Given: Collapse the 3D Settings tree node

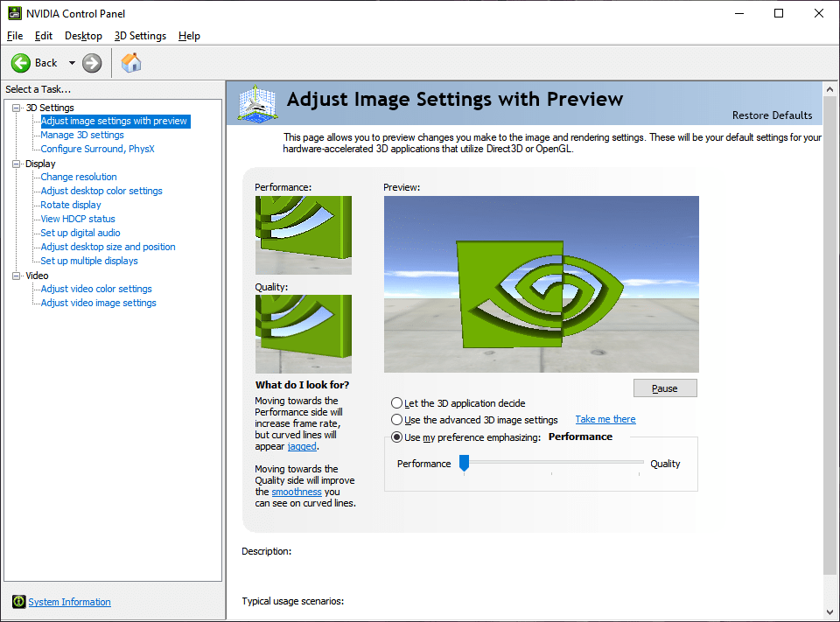Looking at the screenshot, I should [x=16, y=108].
